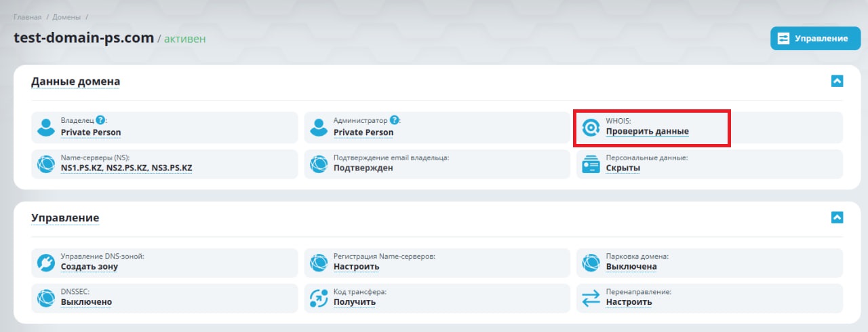Open NS1.PS.KZ, NS2.PS.KZ, NS3.PS.KZ link
Viewport: 868px width, 332px height.
point(127,168)
